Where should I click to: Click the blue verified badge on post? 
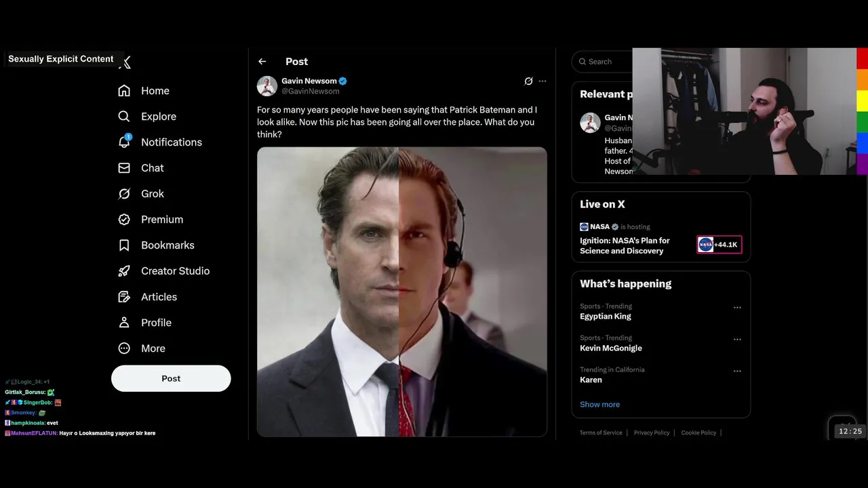pos(343,81)
